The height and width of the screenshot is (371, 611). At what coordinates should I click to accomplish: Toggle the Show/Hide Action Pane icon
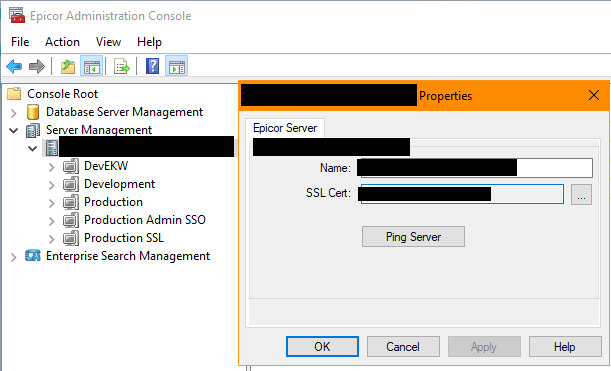[x=177, y=66]
